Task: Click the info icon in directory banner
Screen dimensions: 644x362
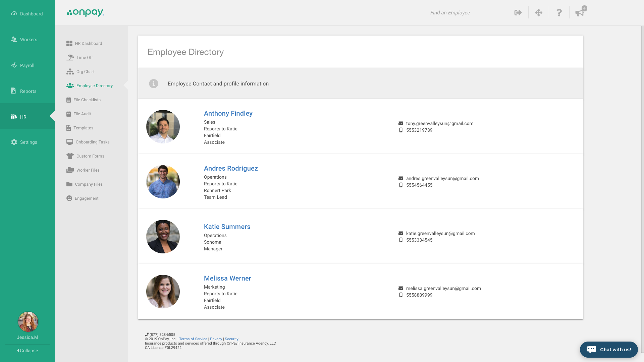Action: (x=154, y=84)
